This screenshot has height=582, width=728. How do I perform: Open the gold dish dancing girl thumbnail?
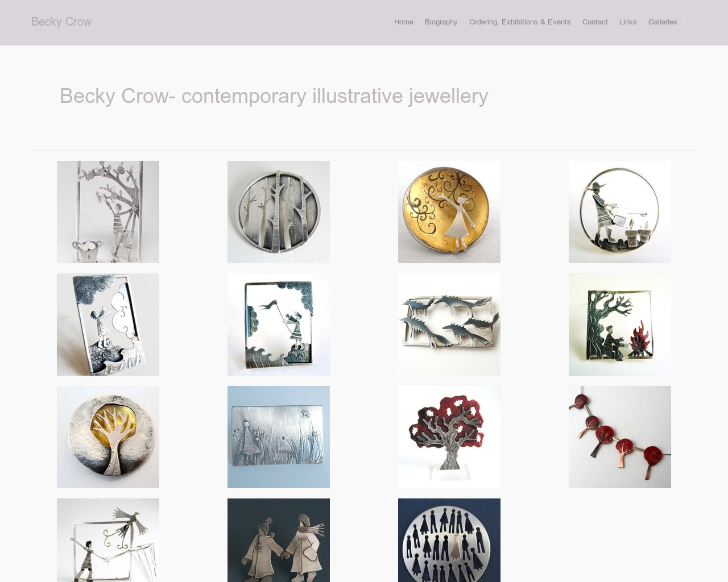tap(449, 212)
